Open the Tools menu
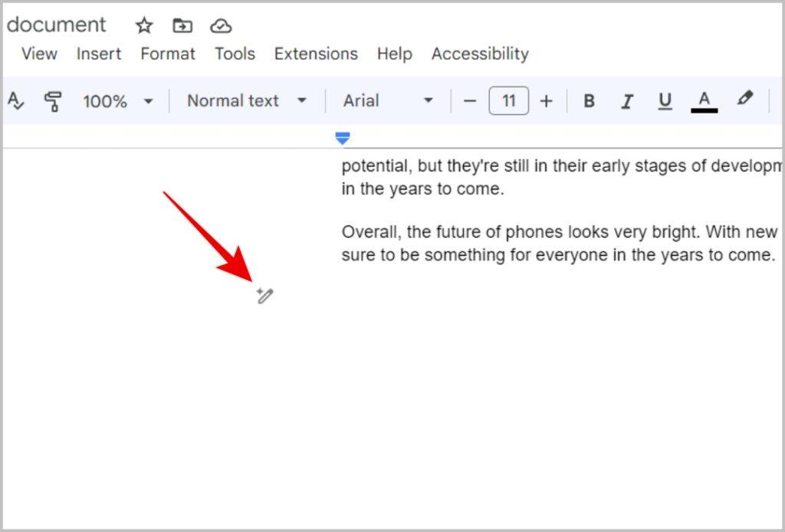Screen dimensions: 785x532 (x=235, y=54)
